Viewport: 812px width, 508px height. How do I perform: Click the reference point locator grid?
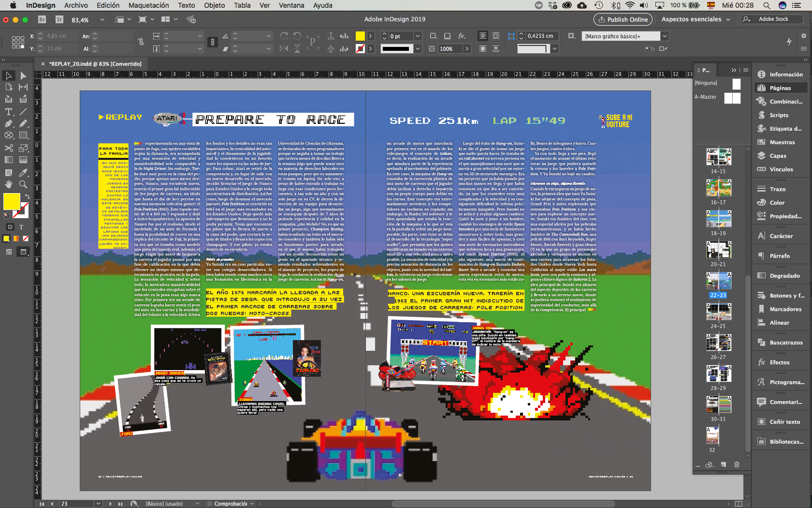(18, 42)
